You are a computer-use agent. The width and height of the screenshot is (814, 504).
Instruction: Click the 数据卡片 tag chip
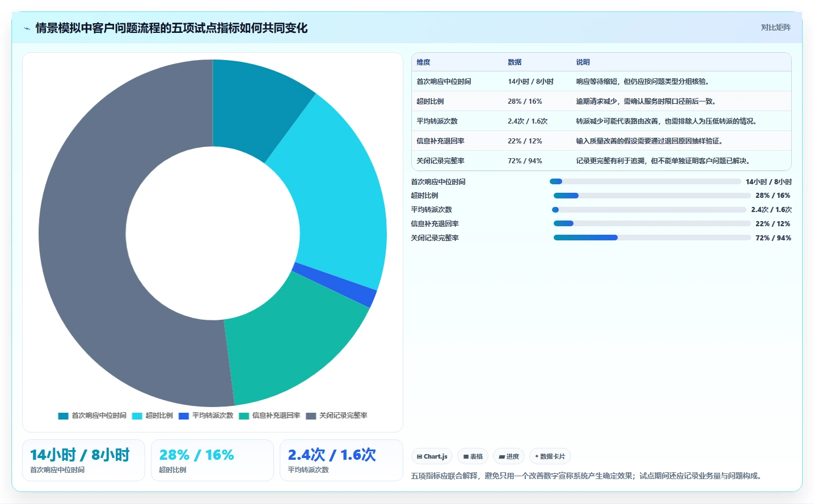[x=550, y=456]
